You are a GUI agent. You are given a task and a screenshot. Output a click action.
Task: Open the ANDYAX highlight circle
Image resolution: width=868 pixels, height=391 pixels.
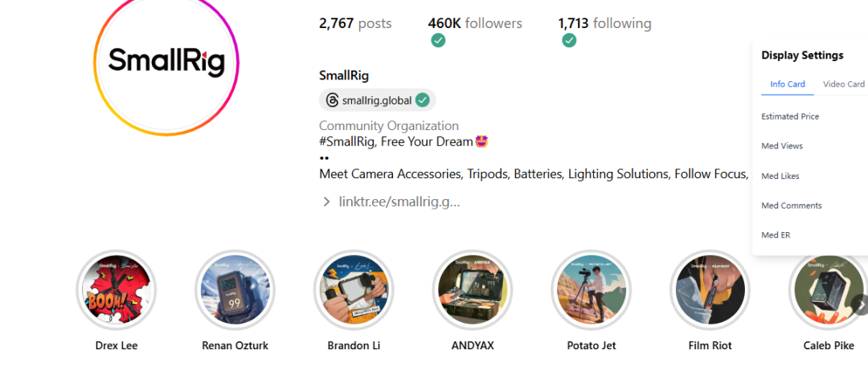click(473, 290)
